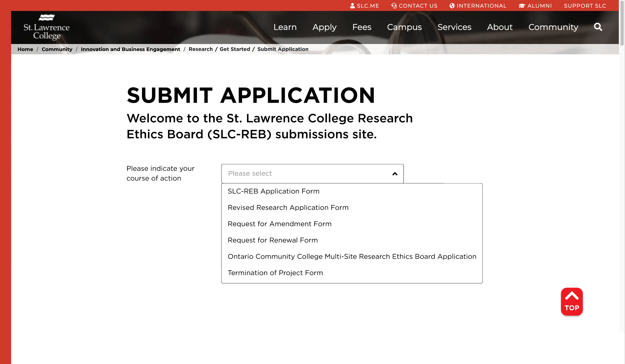Viewport: 625px width, 364px height.
Task: Click Support SLC link
Action: click(584, 6)
